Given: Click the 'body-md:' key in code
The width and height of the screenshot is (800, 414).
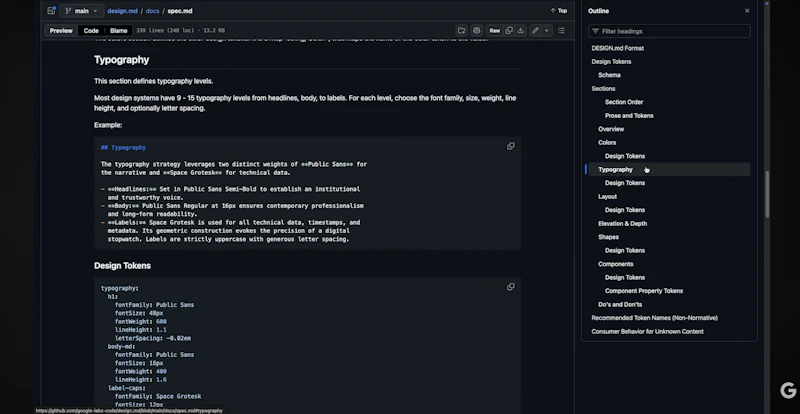Looking at the screenshot, I should click(x=121, y=347).
